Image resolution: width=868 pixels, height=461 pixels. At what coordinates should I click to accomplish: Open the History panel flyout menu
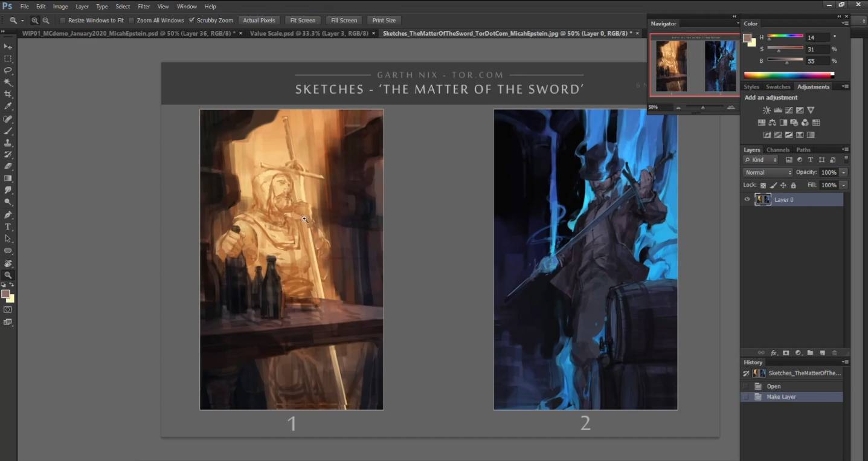pyautogui.click(x=845, y=362)
